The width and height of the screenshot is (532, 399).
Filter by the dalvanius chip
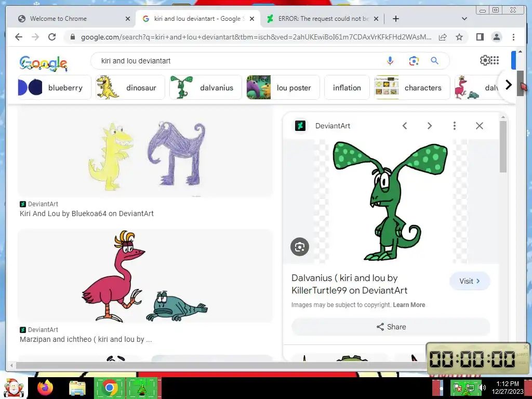206,87
